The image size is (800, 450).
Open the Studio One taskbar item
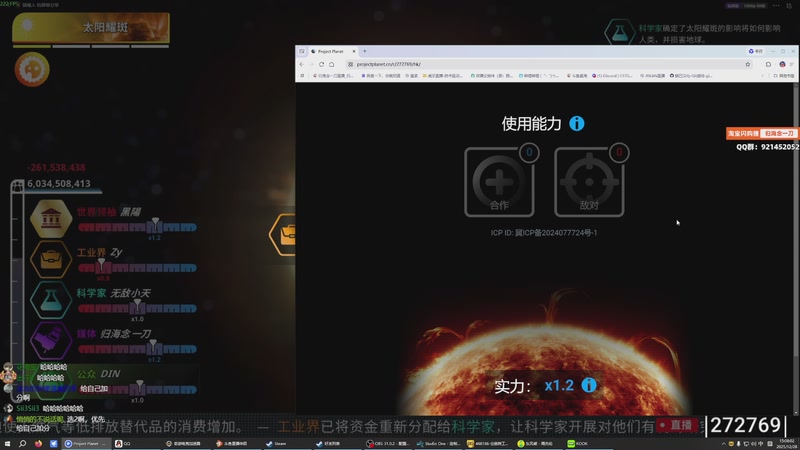tap(437, 443)
